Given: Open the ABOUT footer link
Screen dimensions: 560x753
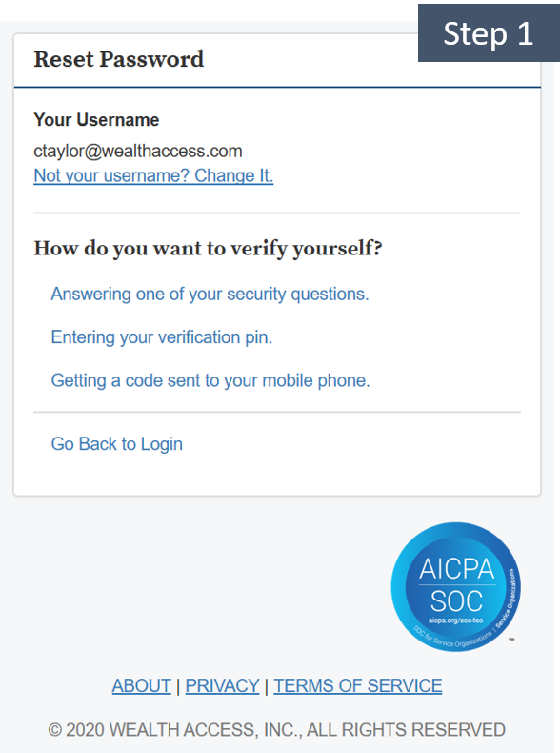Looking at the screenshot, I should tap(142, 685).
